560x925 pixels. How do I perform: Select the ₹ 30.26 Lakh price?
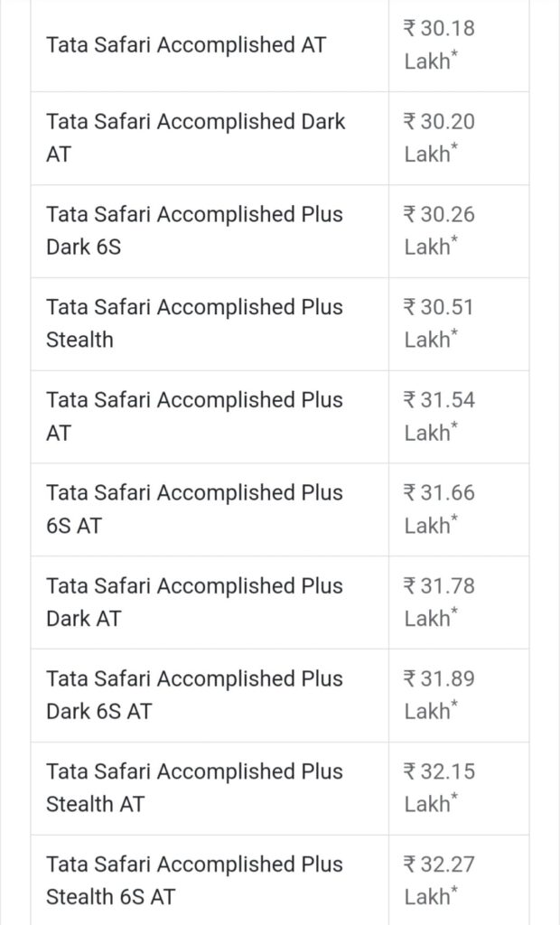(x=439, y=230)
